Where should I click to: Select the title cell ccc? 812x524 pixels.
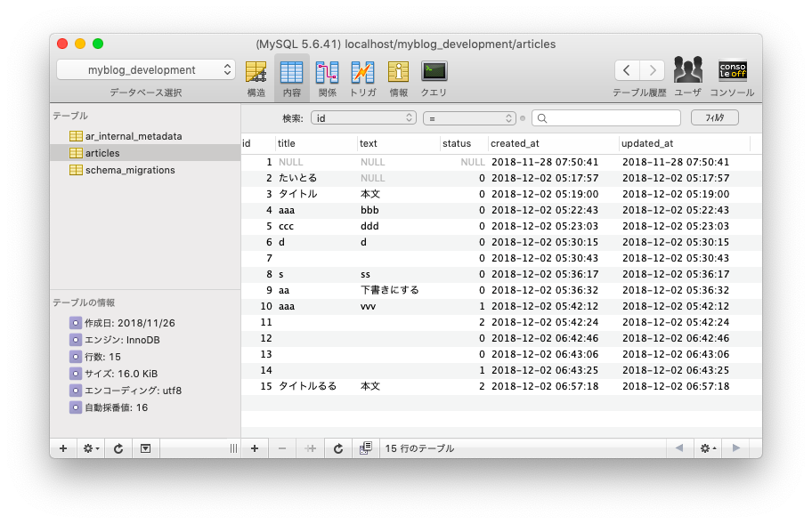(x=287, y=226)
